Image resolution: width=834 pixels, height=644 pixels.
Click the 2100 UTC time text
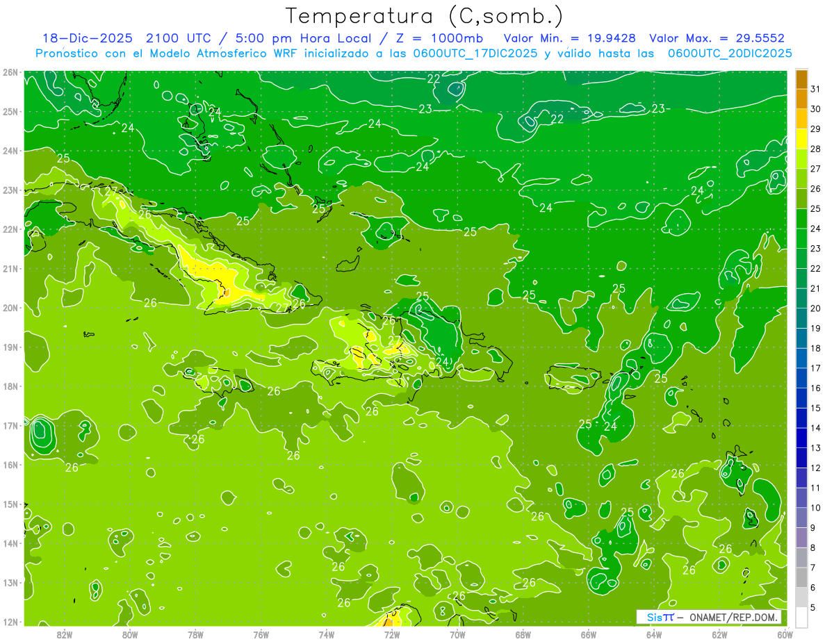(x=178, y=39)
